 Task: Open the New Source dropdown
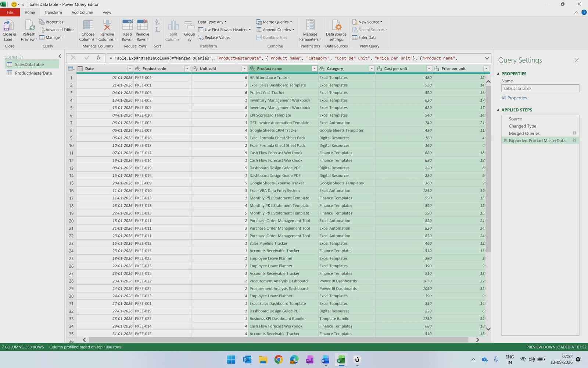pos(367,22)
